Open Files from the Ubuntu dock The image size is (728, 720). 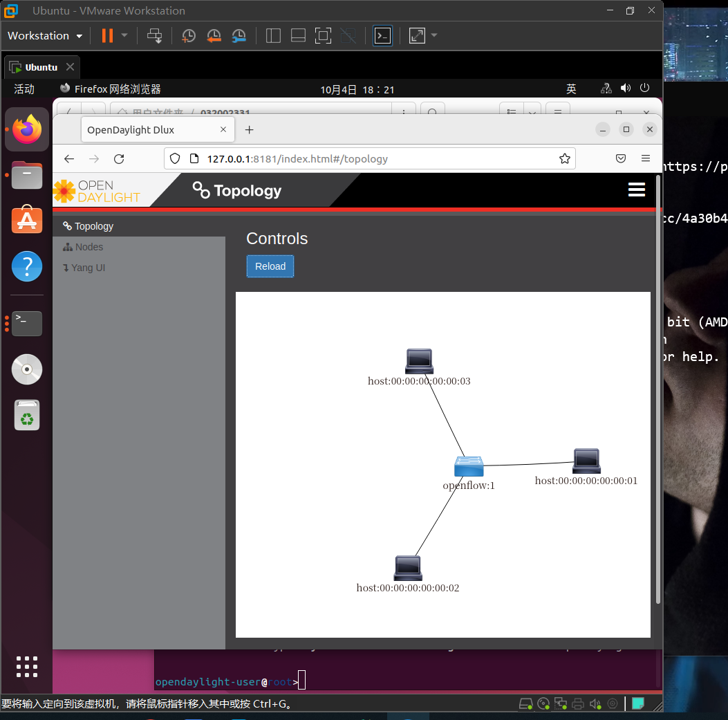(27, 175)
